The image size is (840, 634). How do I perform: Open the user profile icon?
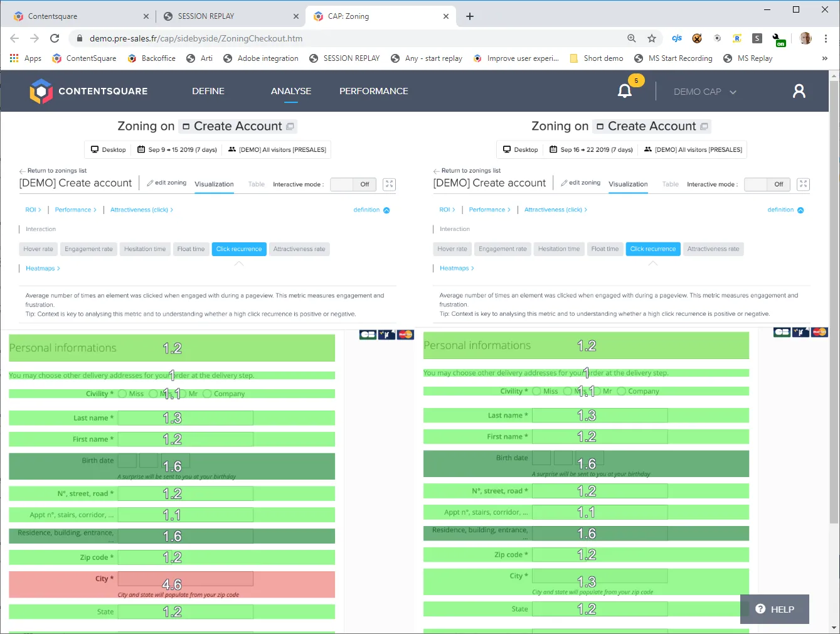(799, 91)
